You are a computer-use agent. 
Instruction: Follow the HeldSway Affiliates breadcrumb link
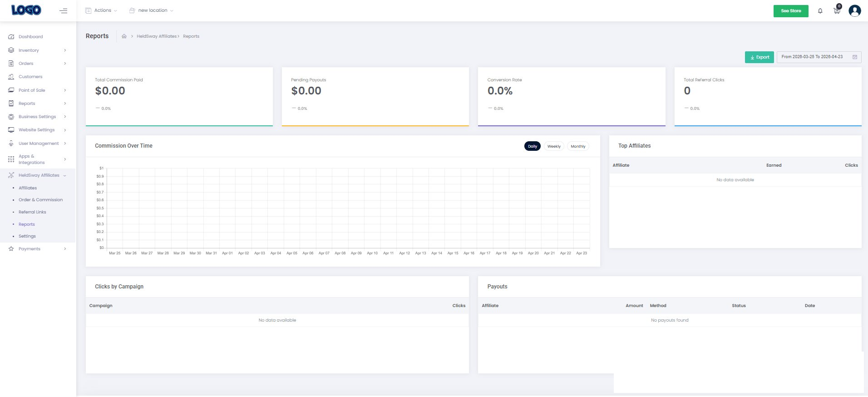click(157, 36)
